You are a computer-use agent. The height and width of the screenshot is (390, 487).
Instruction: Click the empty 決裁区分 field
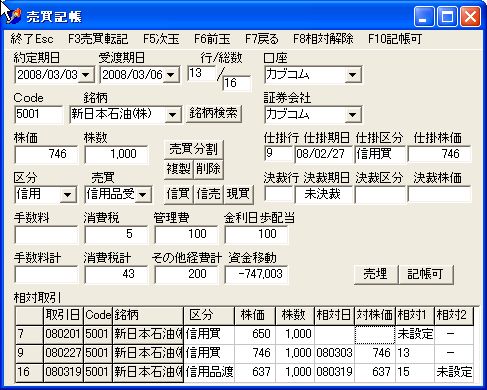click(x=380, y=194)
